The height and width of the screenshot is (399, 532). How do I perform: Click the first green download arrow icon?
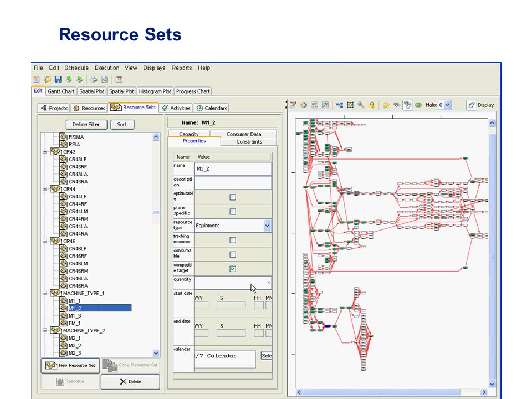point(69,79)
